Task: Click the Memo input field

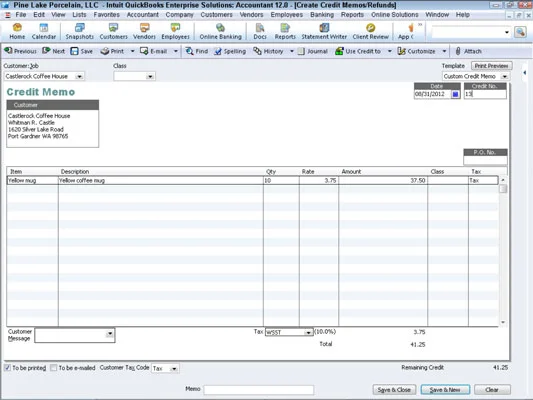Action: pos(258,389)
